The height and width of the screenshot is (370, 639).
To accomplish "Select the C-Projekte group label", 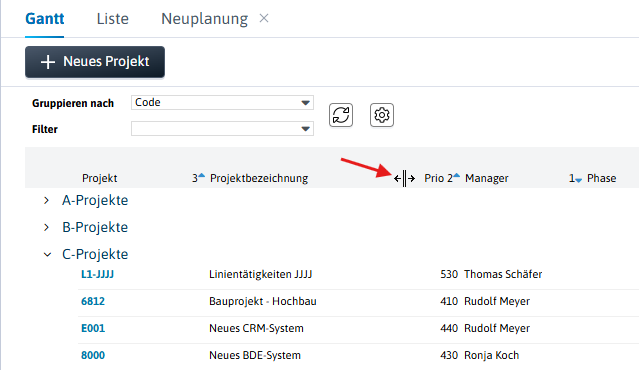I will pos(95,254).
